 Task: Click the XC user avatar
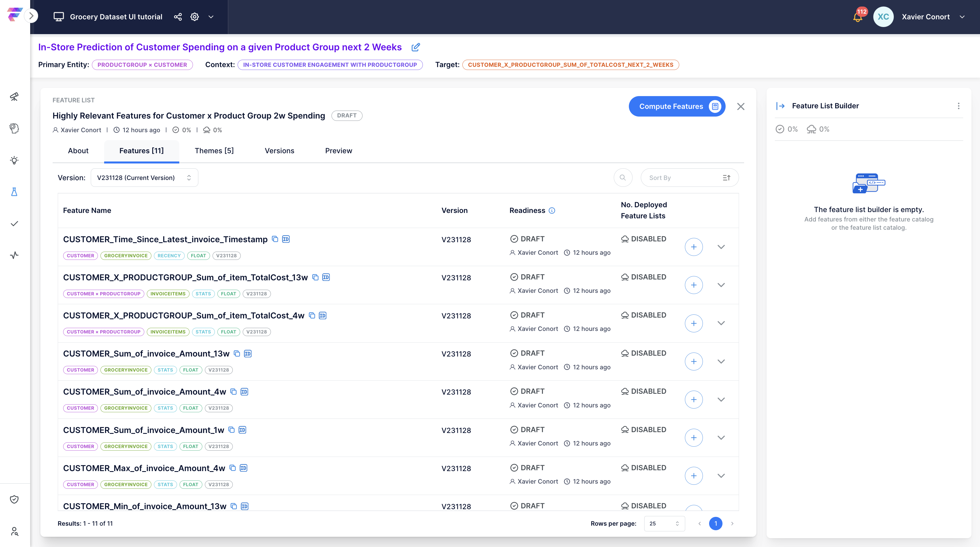click(883, 17)
